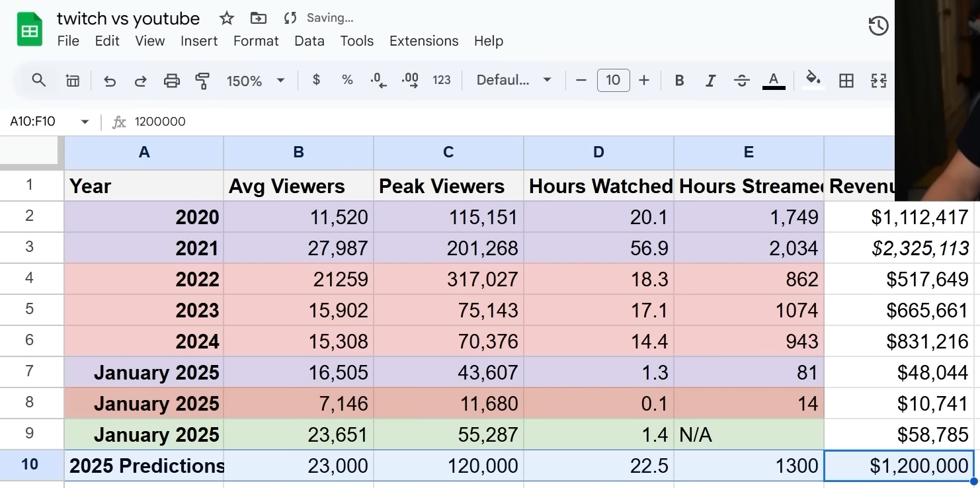Open the fill color picker
The image size is (980, 488).
tap(813, 80)
